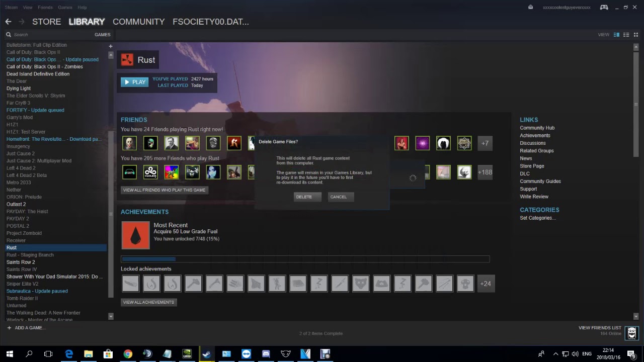Open Google Chrome from the taskbar
This screenshot has width=644, height=362.
click(x=128, y=354)
